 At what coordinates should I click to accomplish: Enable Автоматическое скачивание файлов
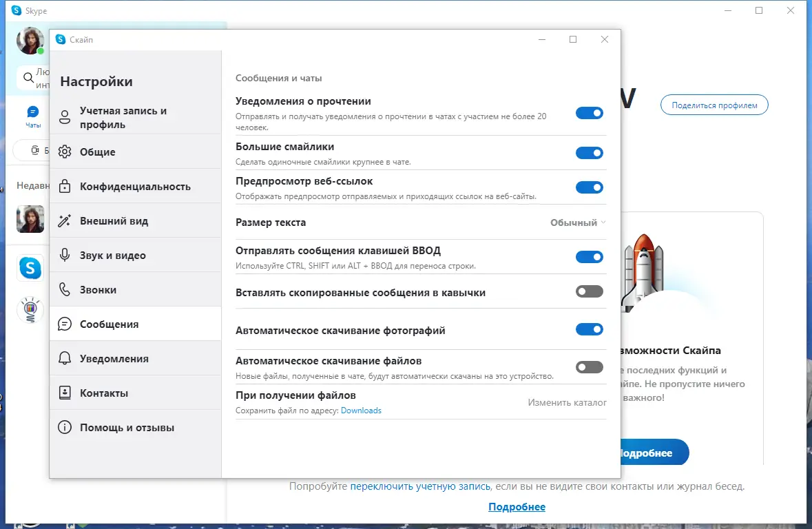pyautogui.click(x=590, y=366)
